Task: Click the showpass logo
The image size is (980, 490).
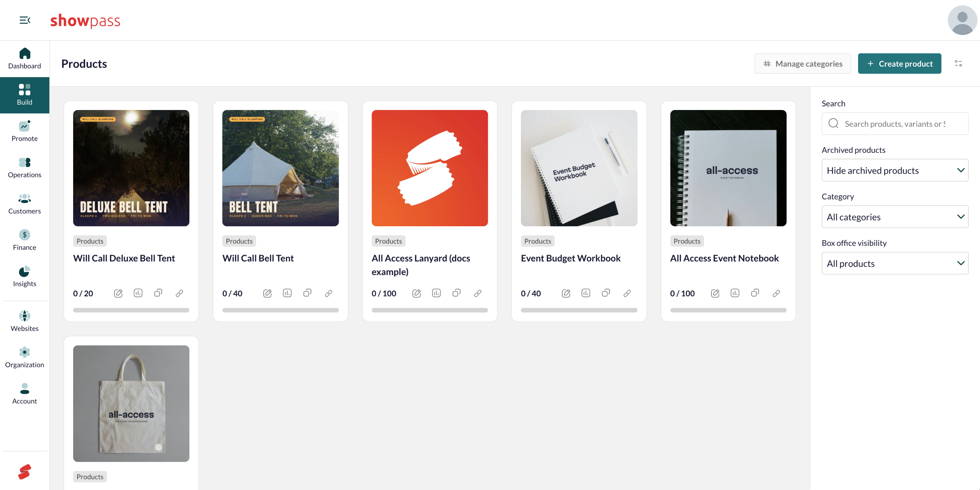Action: pyautogui.click(x=85, y=21)
